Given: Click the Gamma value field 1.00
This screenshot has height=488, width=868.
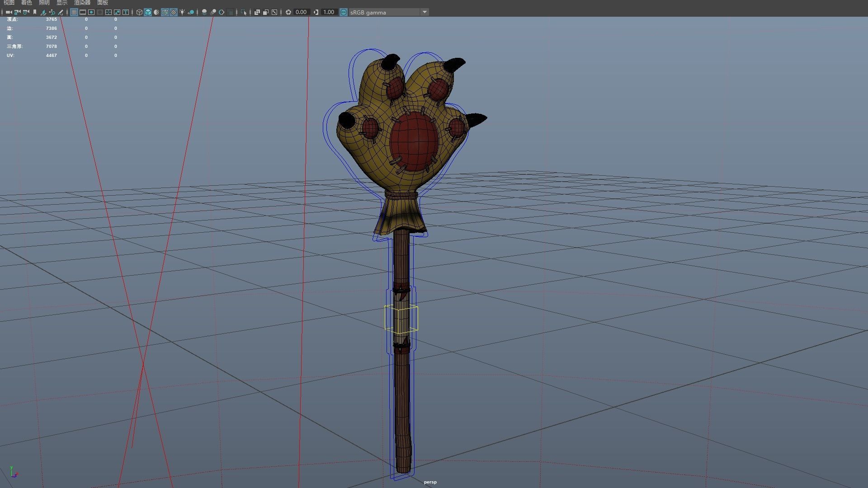Looking at the screenshot, I should [x=329, y=12].
